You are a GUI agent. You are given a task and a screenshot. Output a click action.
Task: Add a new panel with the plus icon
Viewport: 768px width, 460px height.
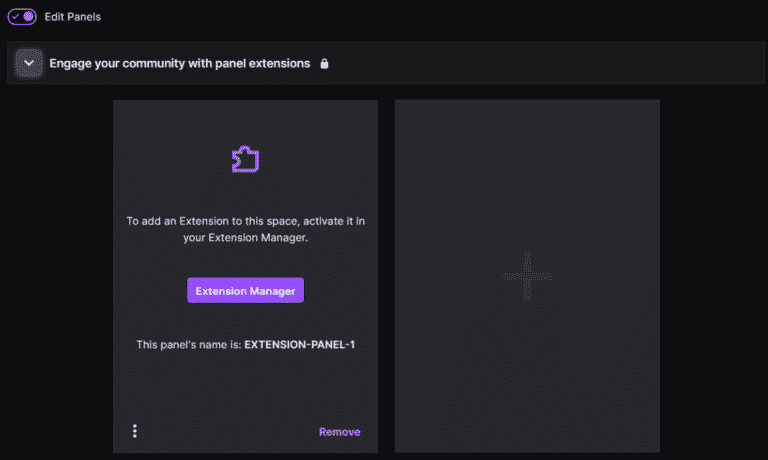pyautogui.click(x=528, y=276)
